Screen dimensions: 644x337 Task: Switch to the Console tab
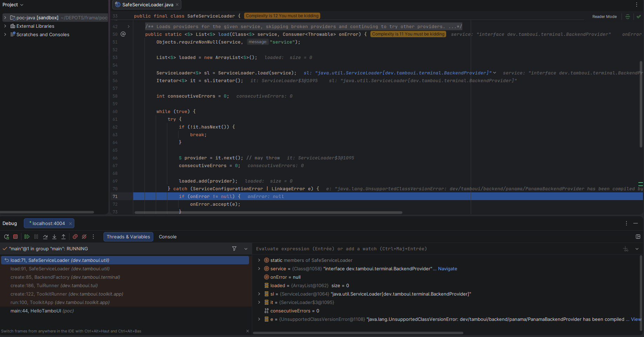pyautogui.click(x=168, y=237)
